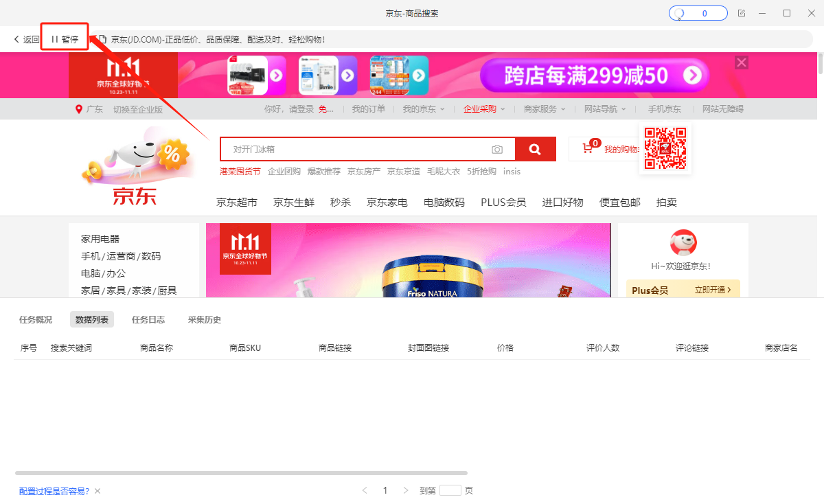Select 电脑 category in sidebar

(90, 273)
